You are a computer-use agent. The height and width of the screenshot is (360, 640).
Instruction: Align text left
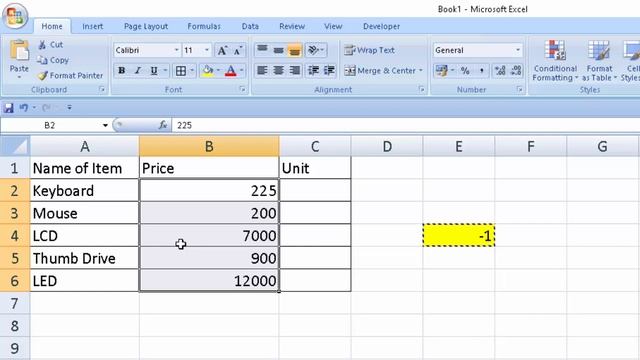coord(262,71)
